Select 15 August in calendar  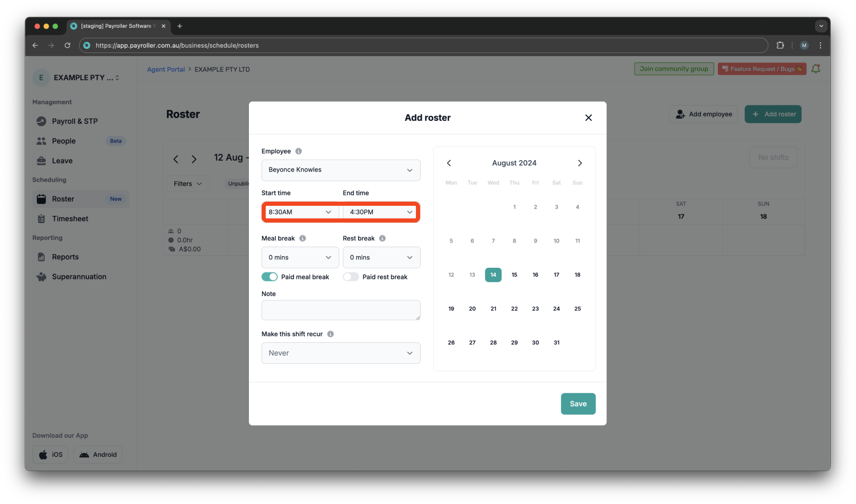[x=514, y=275]
